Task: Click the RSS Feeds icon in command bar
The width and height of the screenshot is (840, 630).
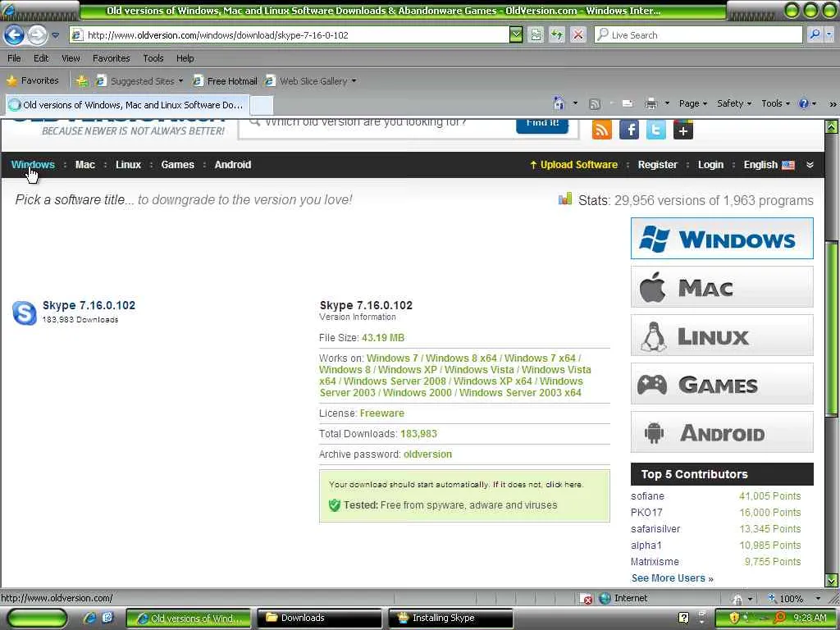Action: point(594,104)
